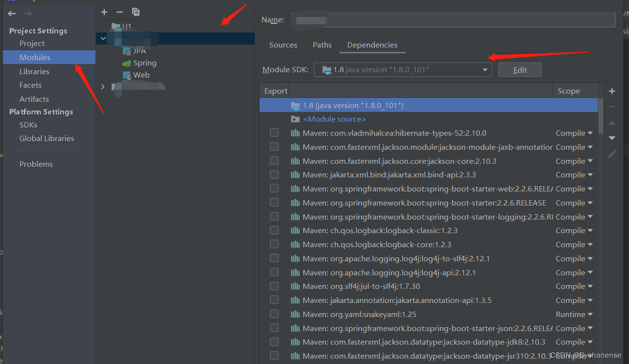Edit a dependency with the pencil icon

tap(612, 154)
